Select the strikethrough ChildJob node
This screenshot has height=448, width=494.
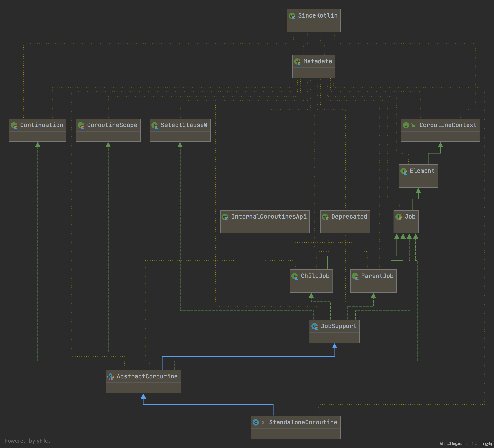(315, 276)
